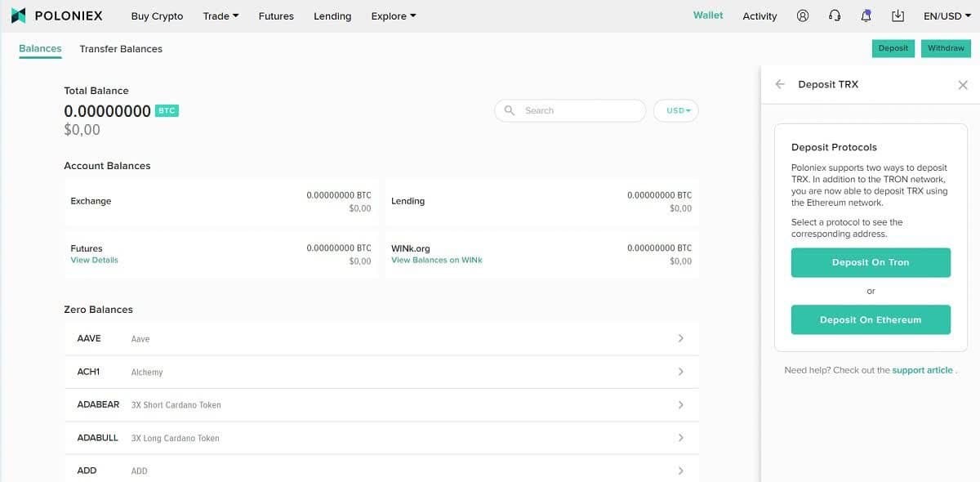This screenshot has width=980, height=482.
Task: Open the notifications bell icon
Action: click(x=866, y=16)
